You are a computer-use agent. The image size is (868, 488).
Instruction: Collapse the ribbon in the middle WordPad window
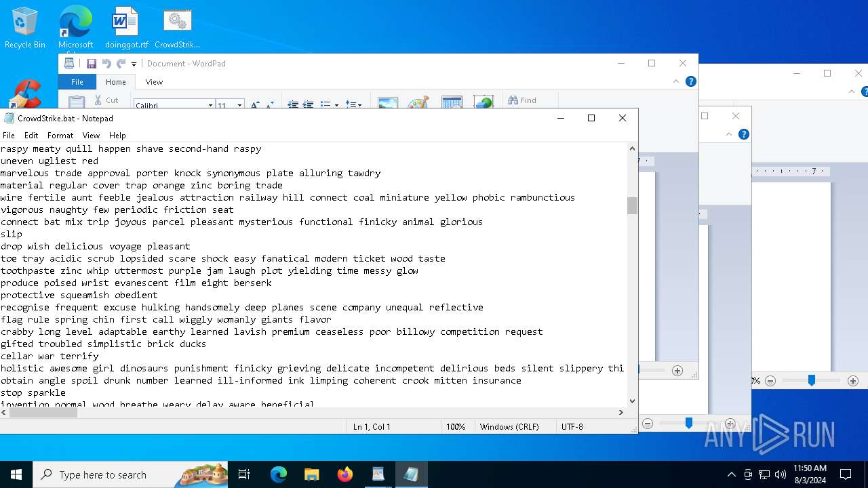click(729, 134)
